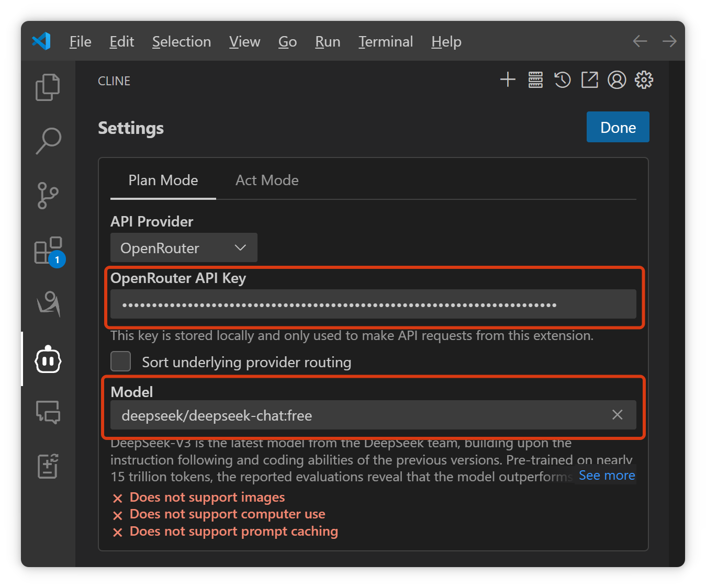
Task: Open the Explorer view in activity bar
Action: (x=48, y=87)
